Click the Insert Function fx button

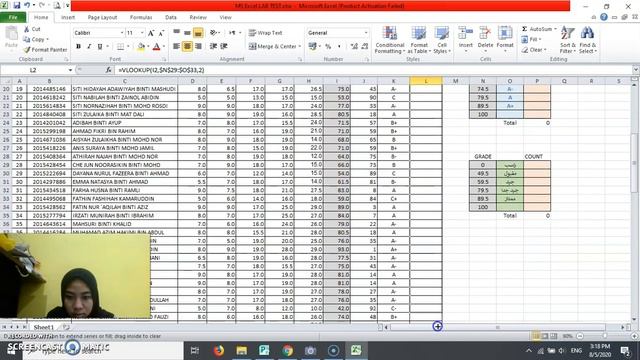point(109,70)
